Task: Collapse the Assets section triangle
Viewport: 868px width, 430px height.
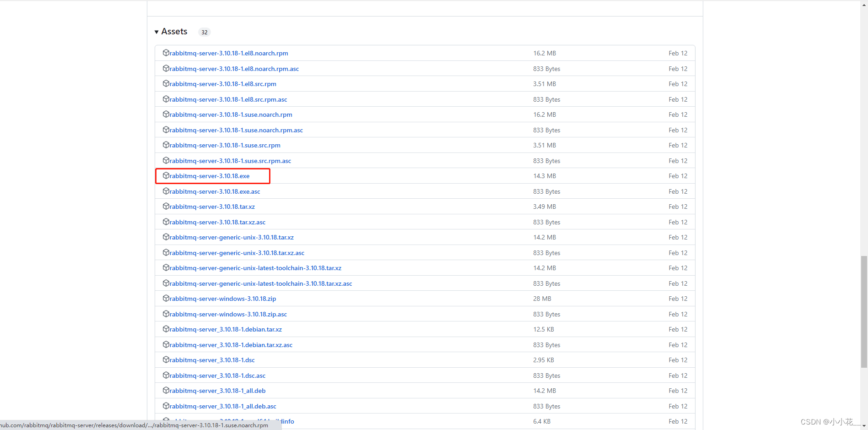Action: [x=156, y=32]
